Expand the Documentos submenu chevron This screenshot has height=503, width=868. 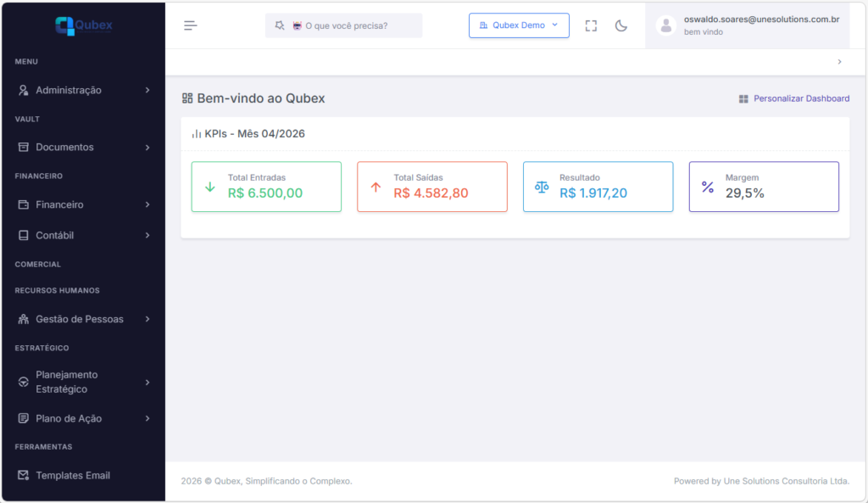point(147,148)
